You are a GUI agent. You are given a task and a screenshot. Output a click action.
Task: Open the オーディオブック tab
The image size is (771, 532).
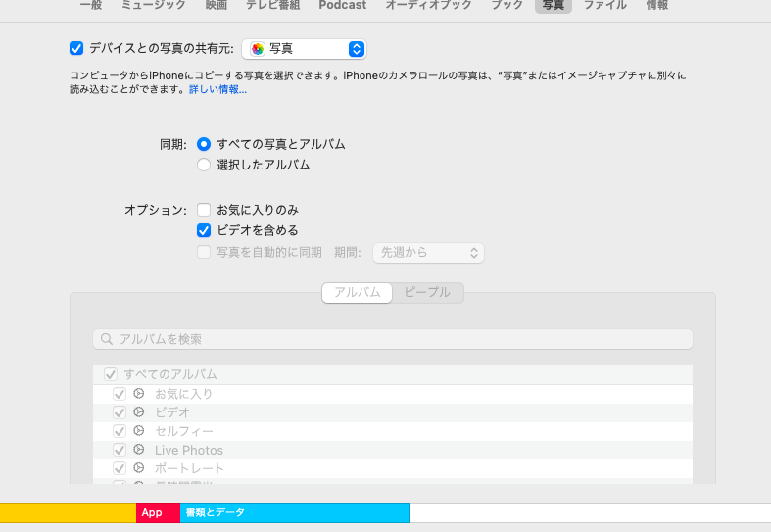429,5
